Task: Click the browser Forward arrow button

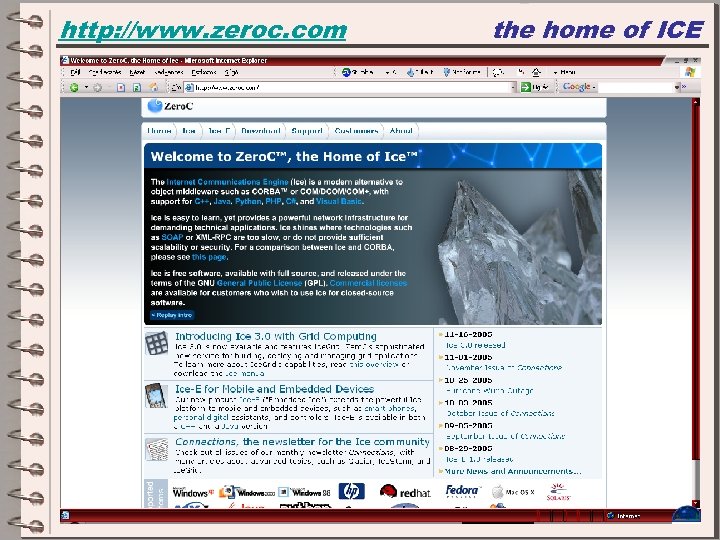Action: tap(97, 87)
